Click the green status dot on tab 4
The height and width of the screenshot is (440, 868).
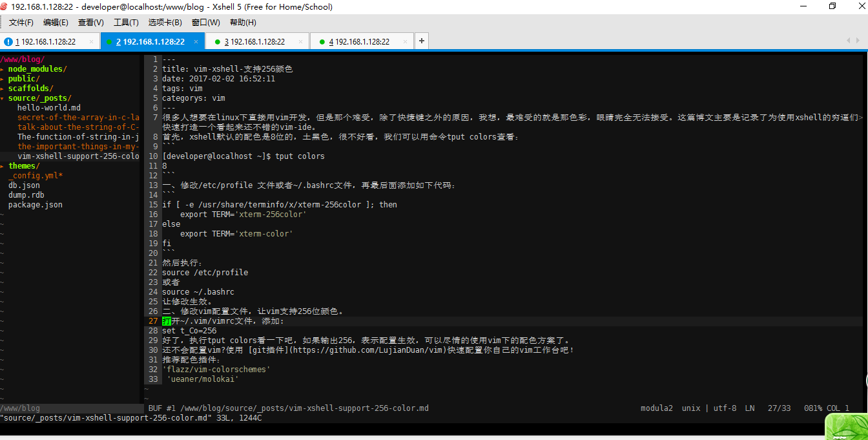coord(323,40)
